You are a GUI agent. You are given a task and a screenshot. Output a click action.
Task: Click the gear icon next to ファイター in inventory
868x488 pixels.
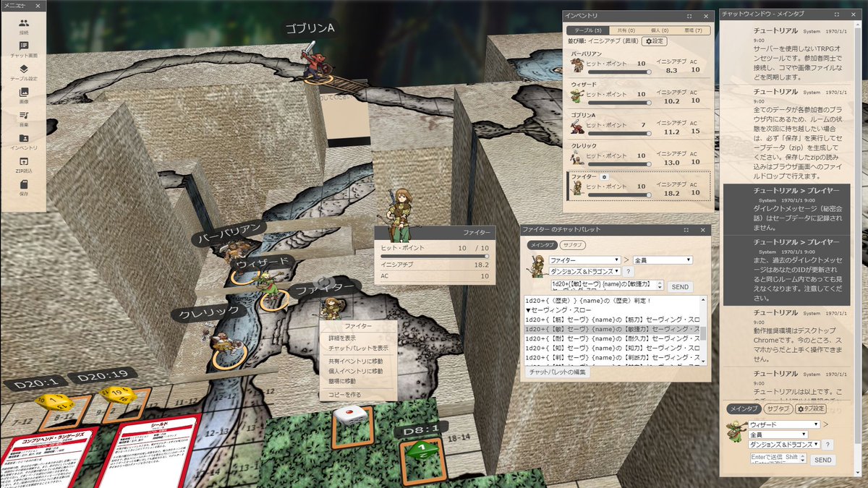[604, 176]
